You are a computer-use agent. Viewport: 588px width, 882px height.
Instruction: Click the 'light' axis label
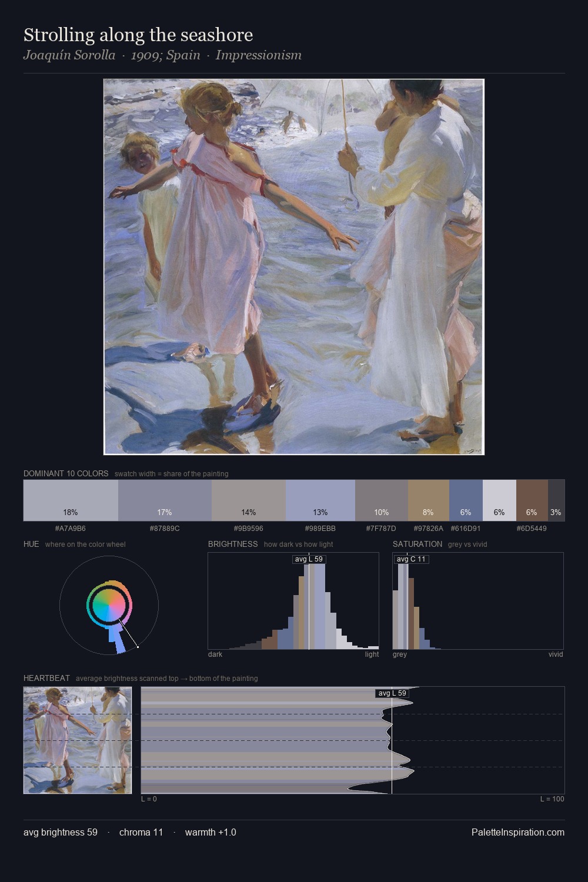coord(372,654)
